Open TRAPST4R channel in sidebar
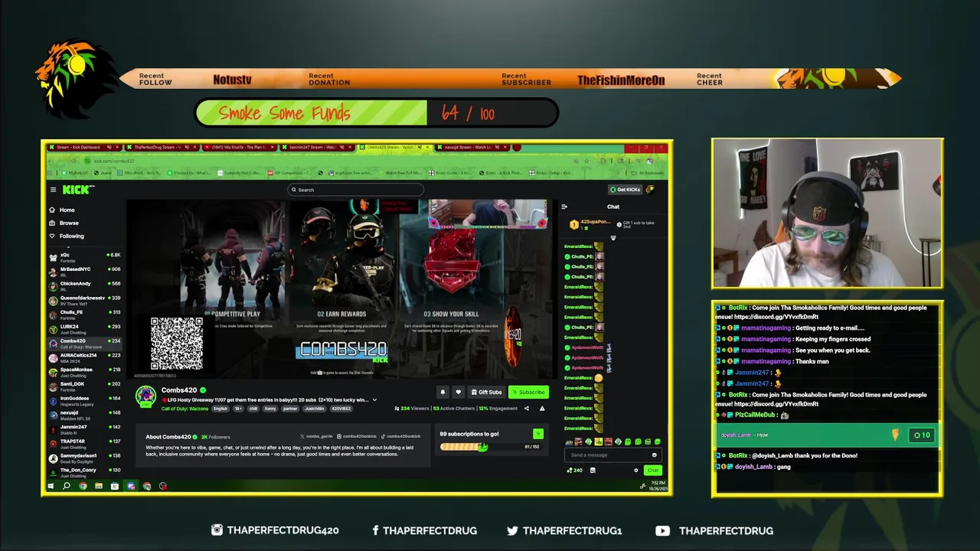The image size is (980, 551). (x=84, y=444)
